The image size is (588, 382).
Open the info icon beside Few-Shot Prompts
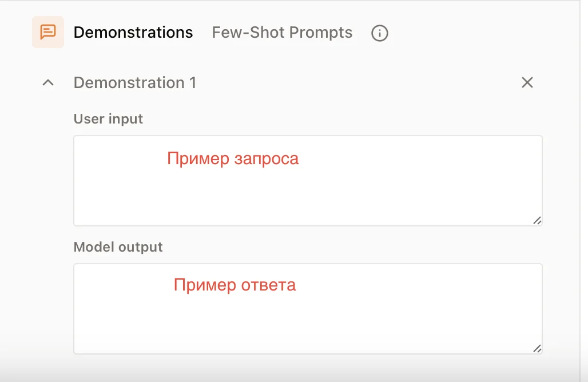tap(379, 33)
